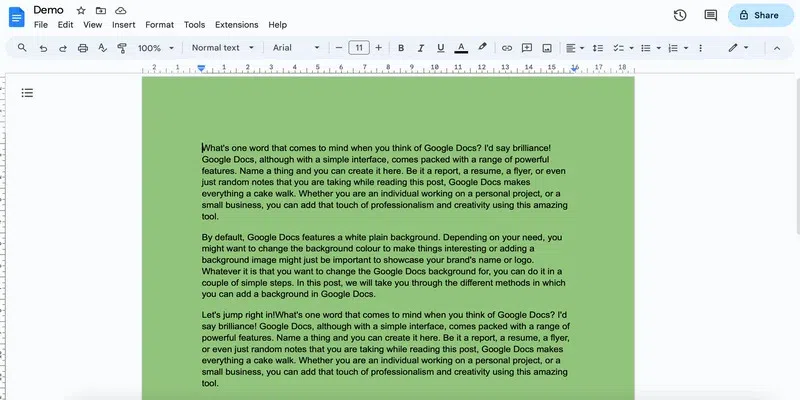Activate the paint format tool
Viewport: 800px width, 400px height.
coord(121,48)
